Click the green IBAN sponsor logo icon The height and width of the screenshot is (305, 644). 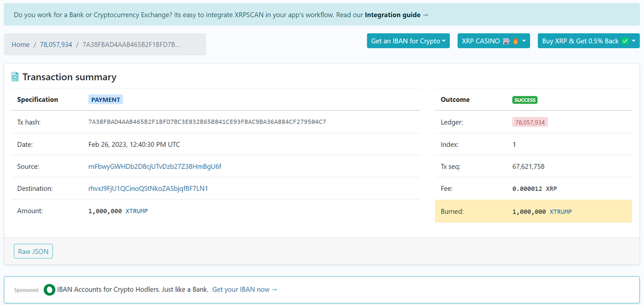point(49,289)
